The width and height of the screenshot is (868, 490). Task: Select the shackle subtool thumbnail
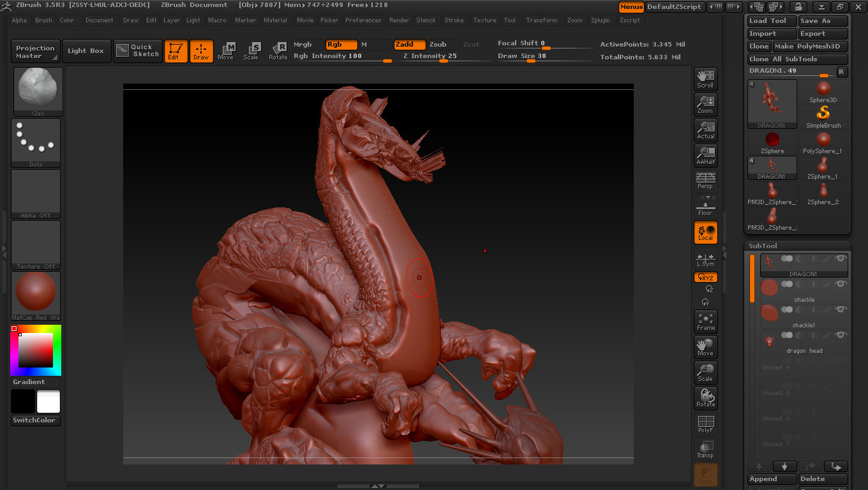click(x=769, y=288)
